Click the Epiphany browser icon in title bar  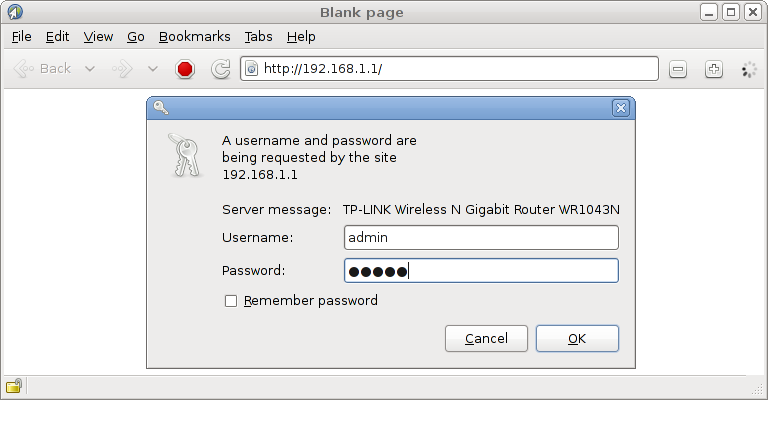point(15,12)
